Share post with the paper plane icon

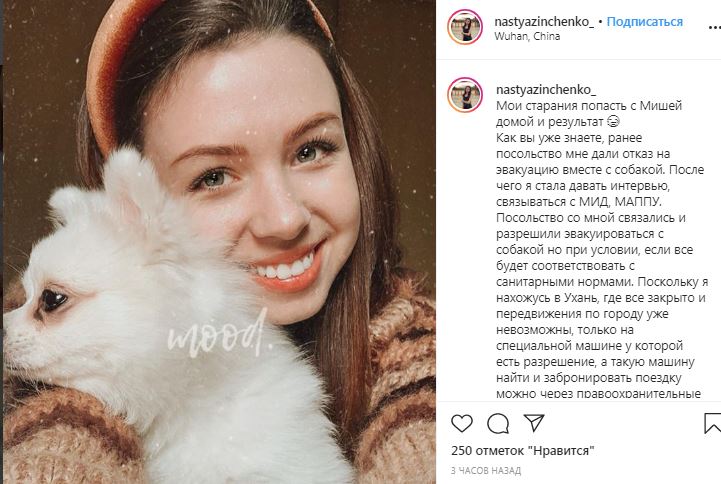534,423
